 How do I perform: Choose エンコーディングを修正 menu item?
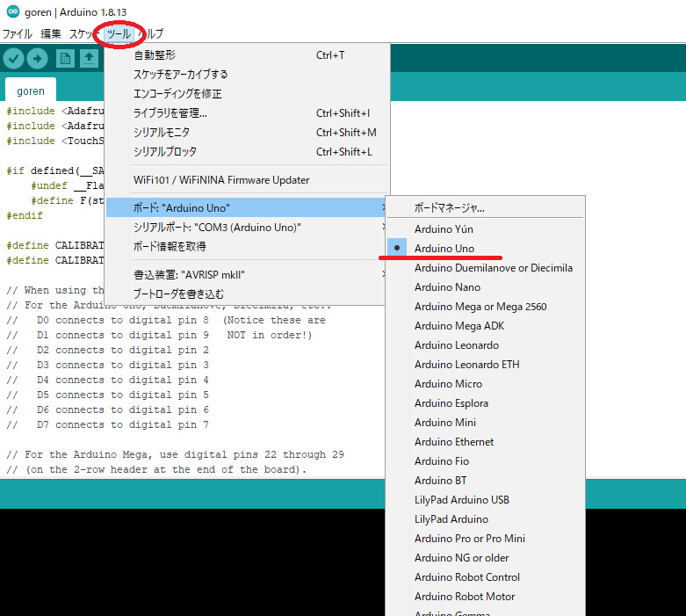247,94
